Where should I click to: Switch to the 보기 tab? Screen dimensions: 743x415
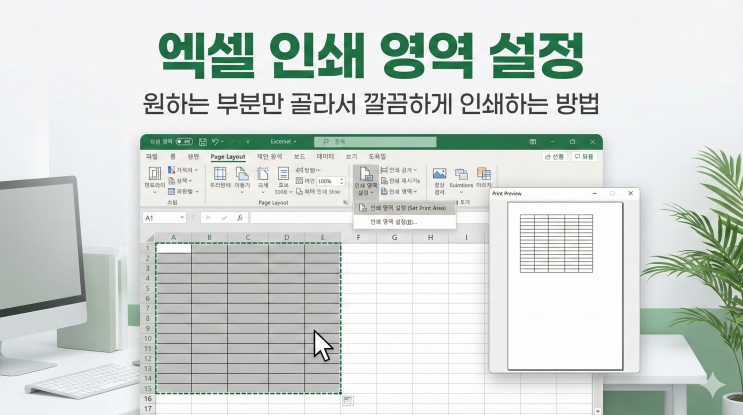[x=351, y=156]
